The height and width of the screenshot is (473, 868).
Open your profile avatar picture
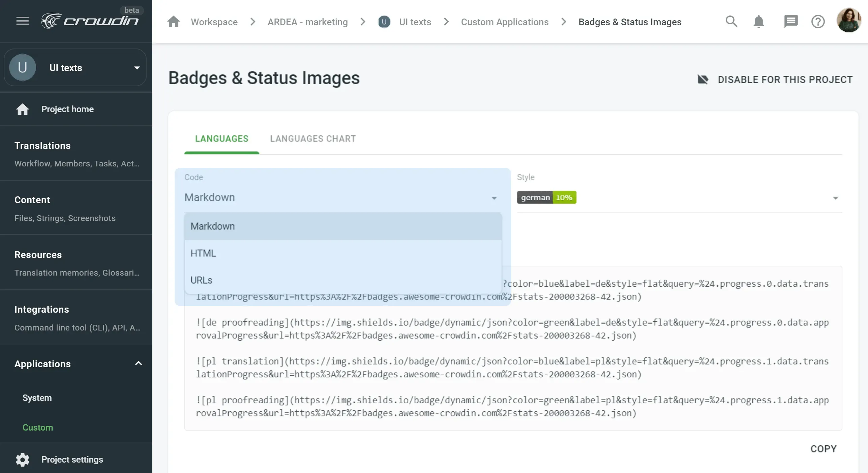(849, 21)
